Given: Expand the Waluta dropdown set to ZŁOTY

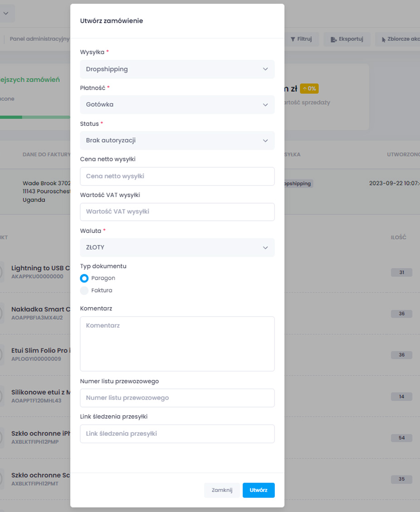Looking at the screenshot, I should (x=177, y=248).
